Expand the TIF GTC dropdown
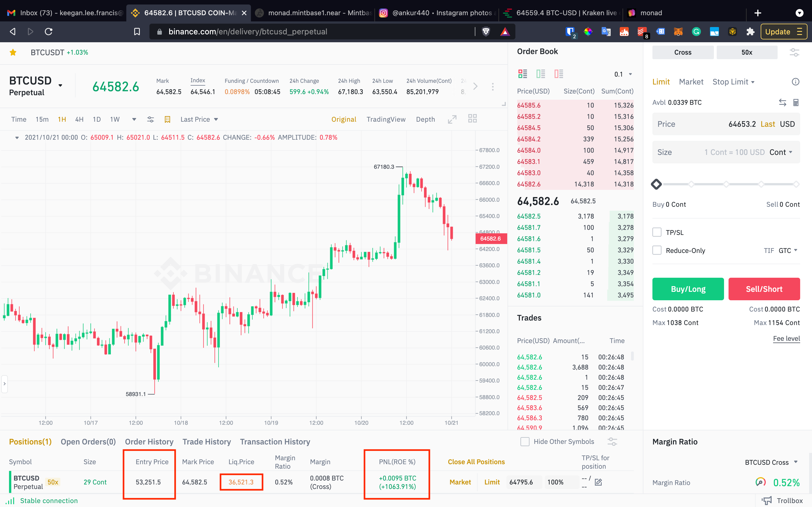Screen dimensions: 812x507 point(787,250)
